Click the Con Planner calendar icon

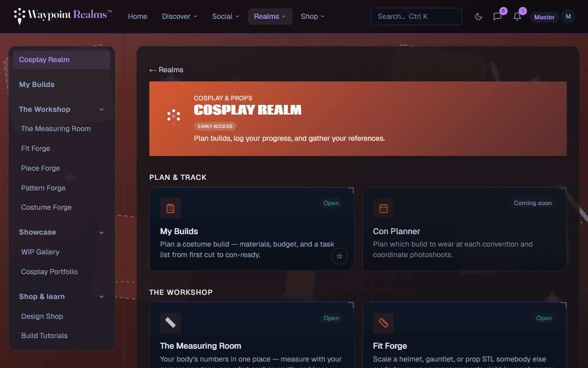[384, 208]
